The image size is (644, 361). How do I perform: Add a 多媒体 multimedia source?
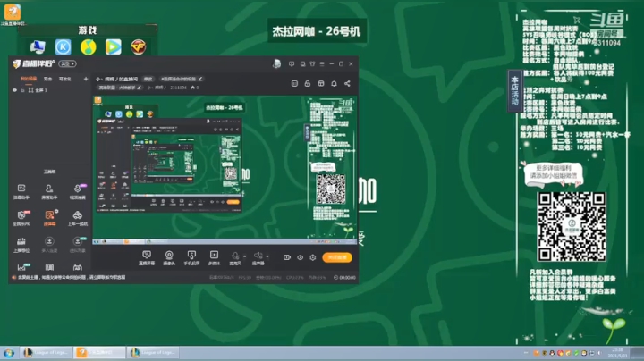[x=214, y=258]
